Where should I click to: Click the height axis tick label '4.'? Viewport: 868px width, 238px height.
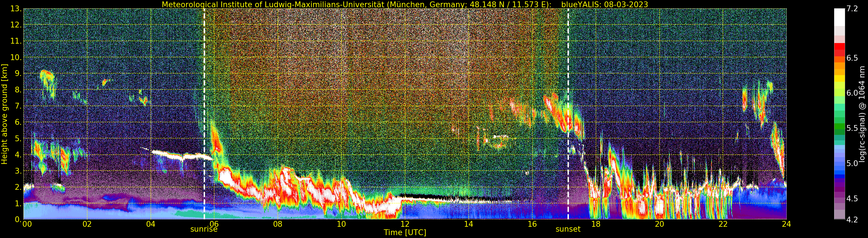click(x=18, y=155)
